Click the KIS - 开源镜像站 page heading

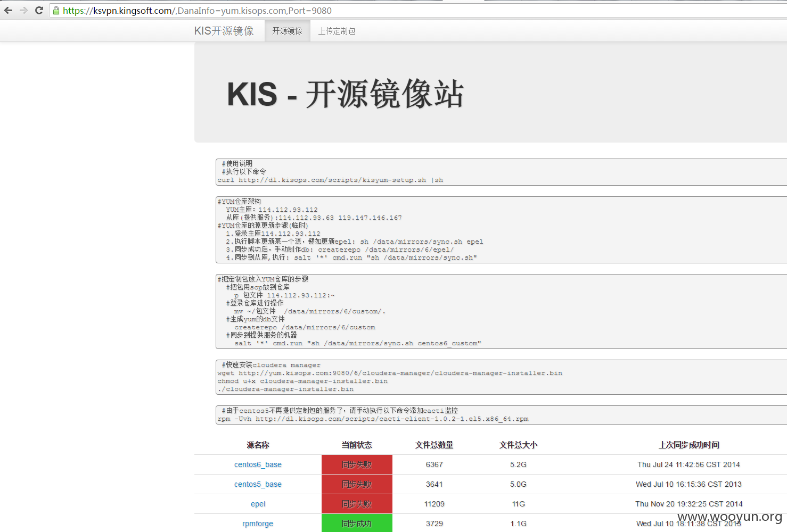(345, 94)
